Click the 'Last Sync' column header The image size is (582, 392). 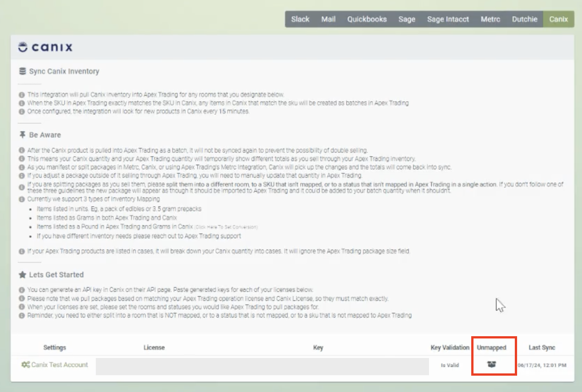click(542, 348)
